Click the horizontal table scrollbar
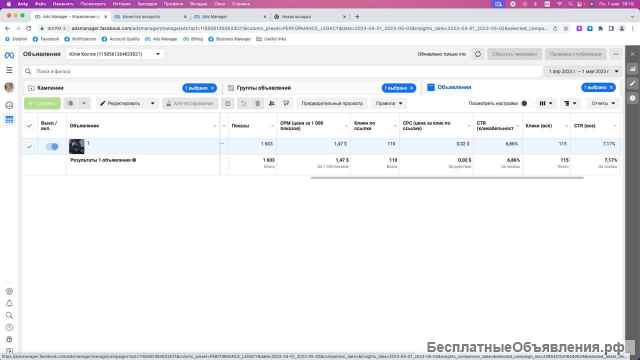This screenshot has width=640, height=360. click(x=447, y=178)
